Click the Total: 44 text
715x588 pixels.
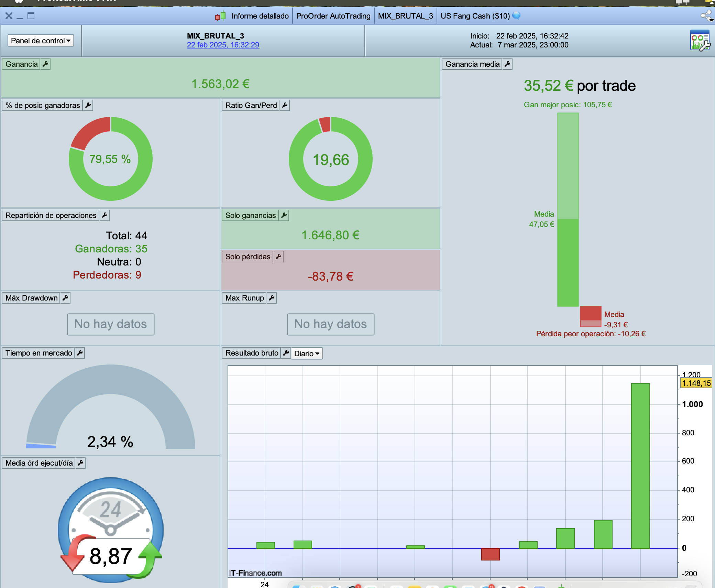tap(126, 236)
